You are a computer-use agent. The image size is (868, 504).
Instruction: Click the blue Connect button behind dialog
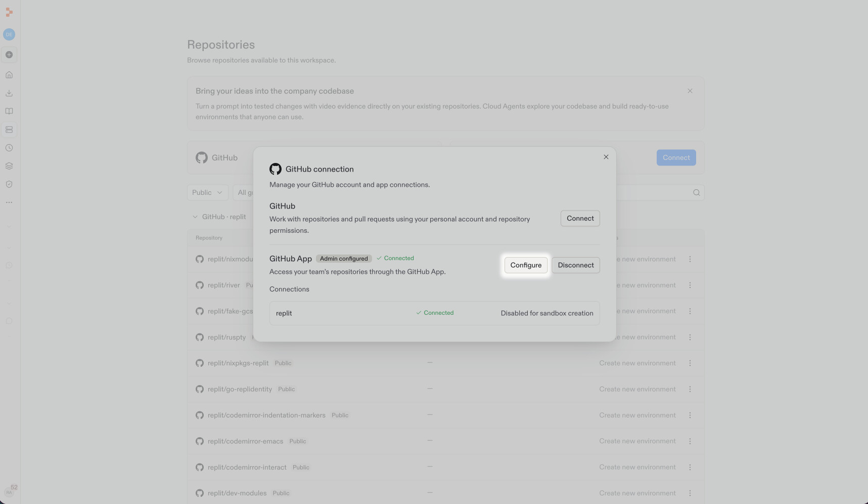(676, 157)
